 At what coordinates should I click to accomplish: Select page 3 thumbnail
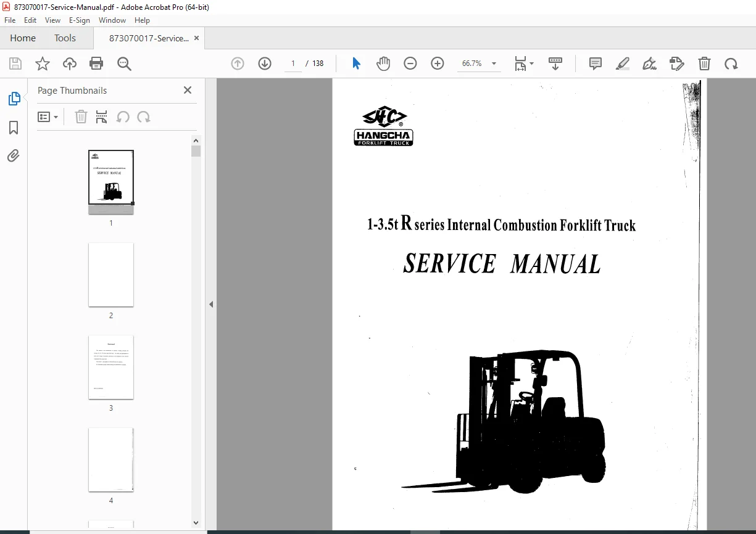[x=111, y=367]
